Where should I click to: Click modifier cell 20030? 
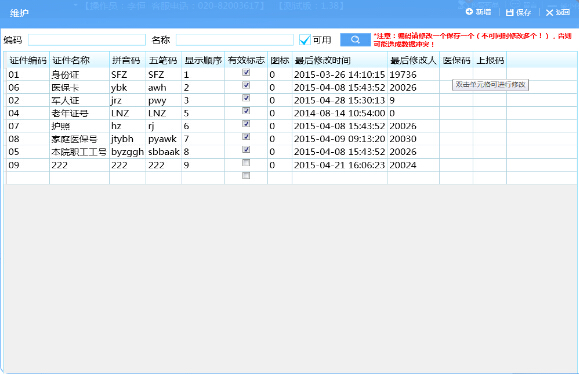413,139
